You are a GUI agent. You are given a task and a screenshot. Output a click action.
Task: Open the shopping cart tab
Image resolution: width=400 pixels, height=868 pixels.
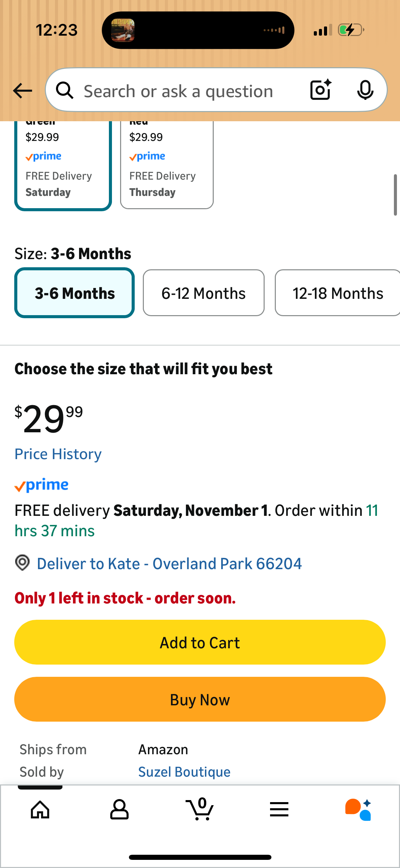pyautogui.click(x=200, y=809)
